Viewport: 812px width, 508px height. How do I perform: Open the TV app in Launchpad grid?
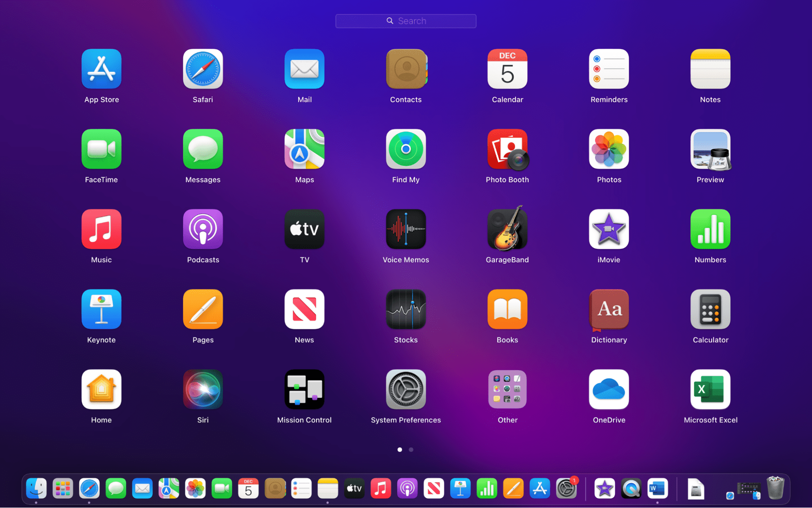304,229
